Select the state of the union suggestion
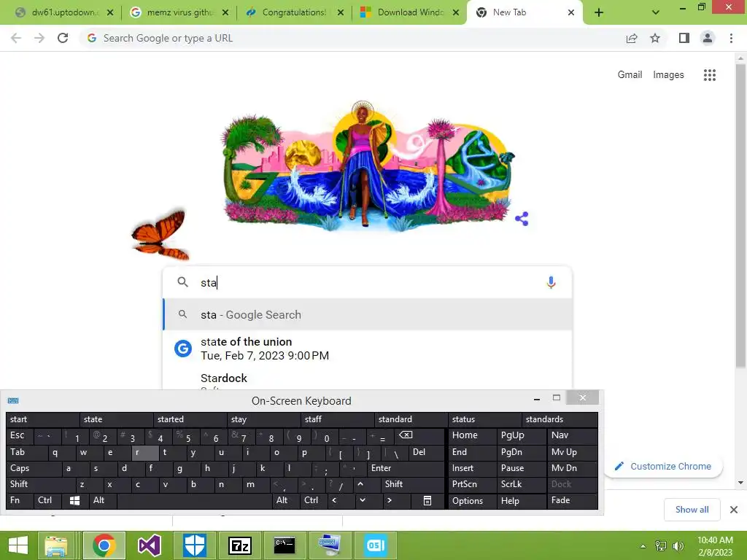Image resolution: width=747 pixels, height=560 pixels. click(367, 349)
